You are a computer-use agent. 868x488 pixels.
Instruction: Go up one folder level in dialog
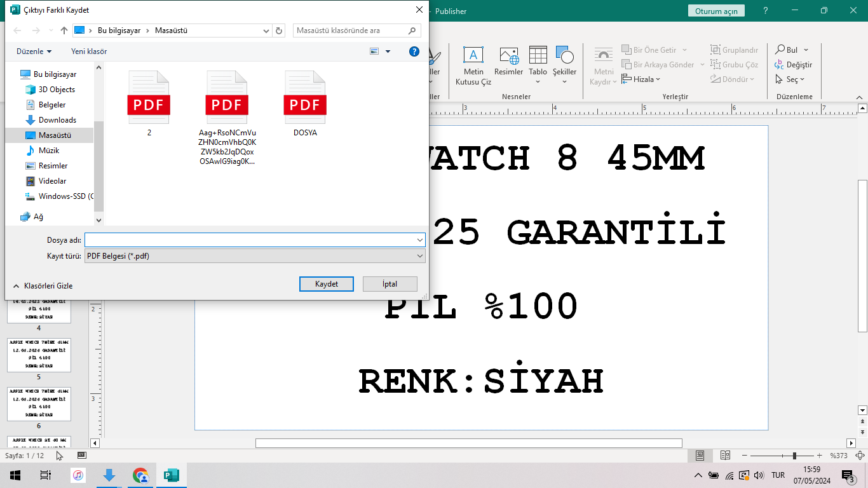(64, 30)
